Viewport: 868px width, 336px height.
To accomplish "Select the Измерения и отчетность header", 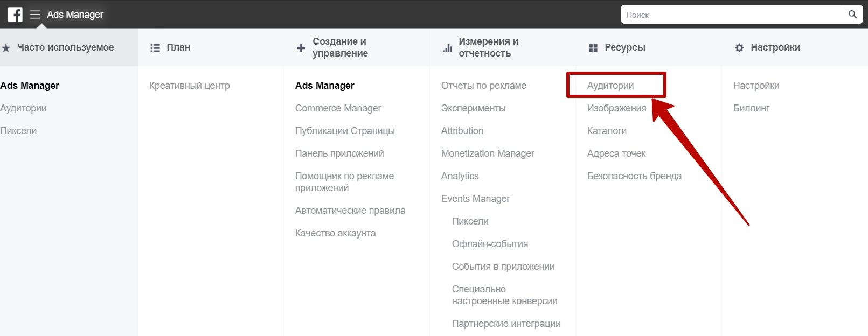I will (488, 47).
